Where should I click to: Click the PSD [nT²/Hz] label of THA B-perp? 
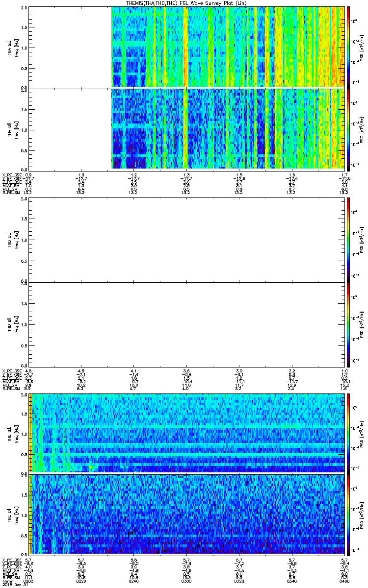362,48
